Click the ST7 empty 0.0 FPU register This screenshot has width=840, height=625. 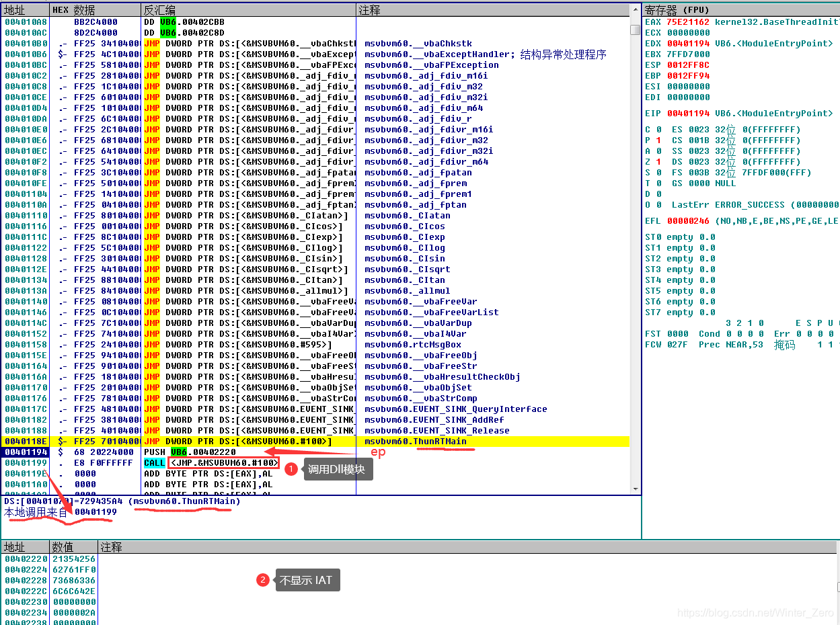click(680, 312)
